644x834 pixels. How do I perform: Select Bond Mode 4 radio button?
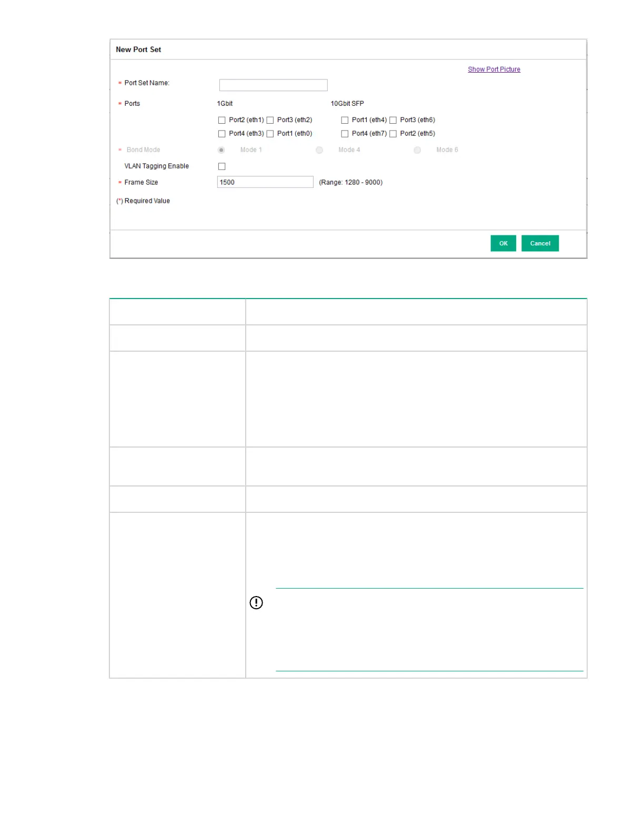point(319,150)
